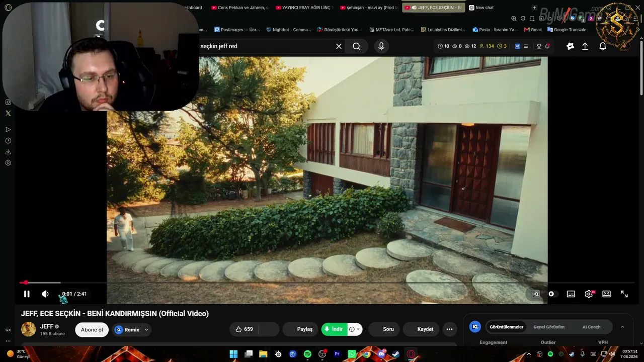Open the METAsrc LoL Patch bookmark
This screenshot has width=644, height=362.
(391, 30)
